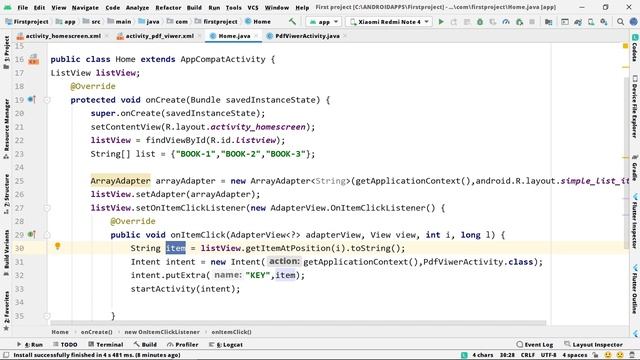
Task: Click the Make Project hammer icon
Action: [x=292, y=22]
